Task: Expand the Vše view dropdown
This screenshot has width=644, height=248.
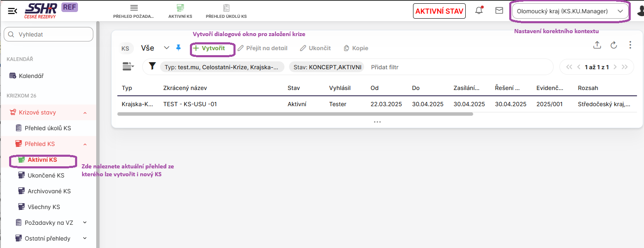Action: click(x=167, y=48)
